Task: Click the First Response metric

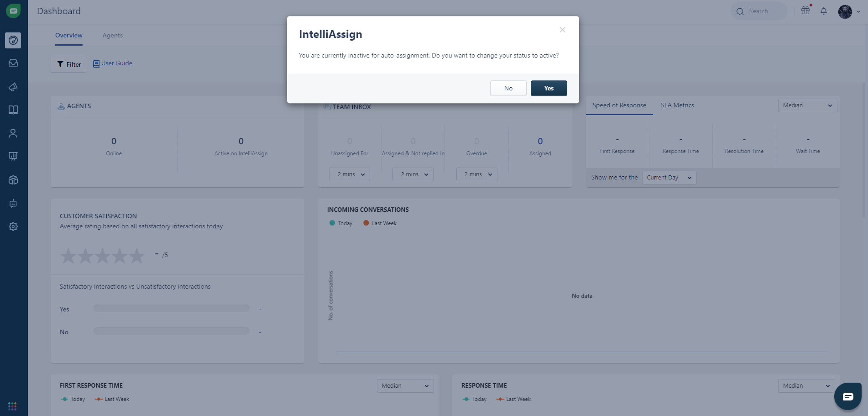Action: (x=617, y=145)
